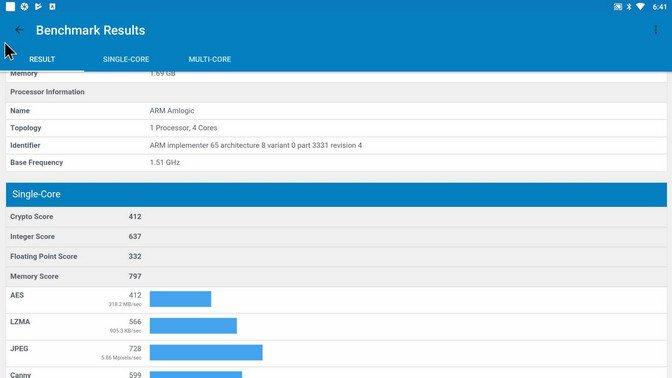
Task: Select the LZMA row label
Action: [20, 322]
